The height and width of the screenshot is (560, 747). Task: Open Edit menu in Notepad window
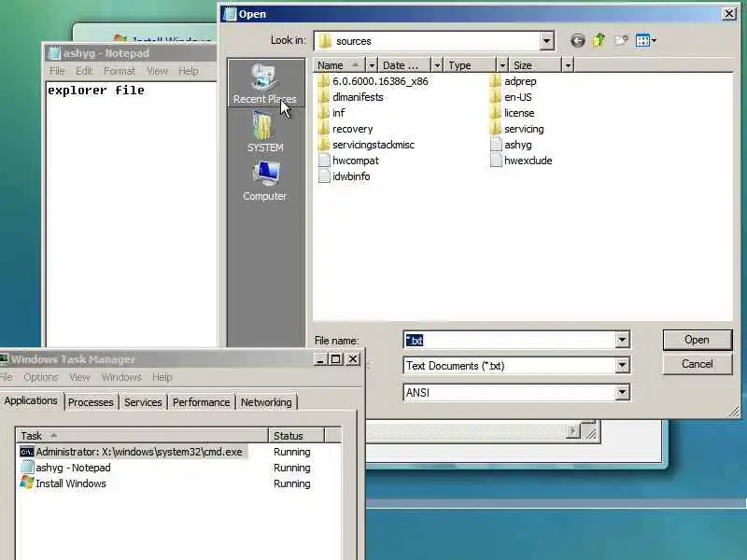(84, 71)
